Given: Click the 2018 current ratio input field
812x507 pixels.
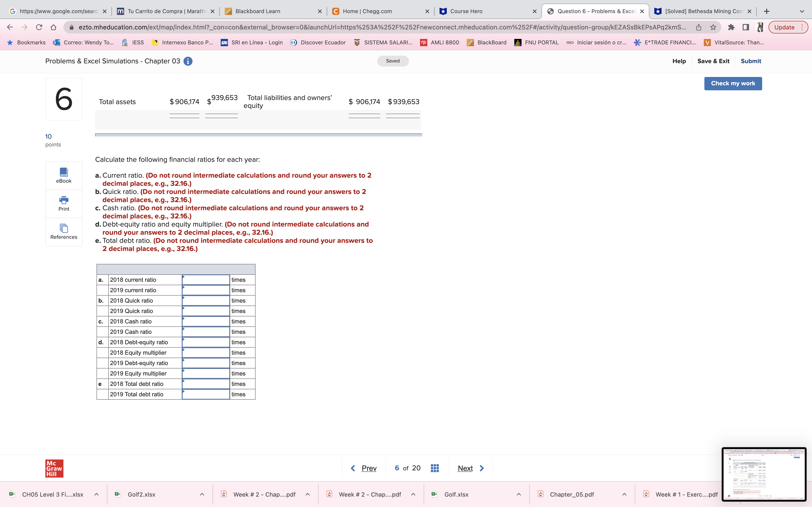Looking at the screenshot, I should point(206,280).
